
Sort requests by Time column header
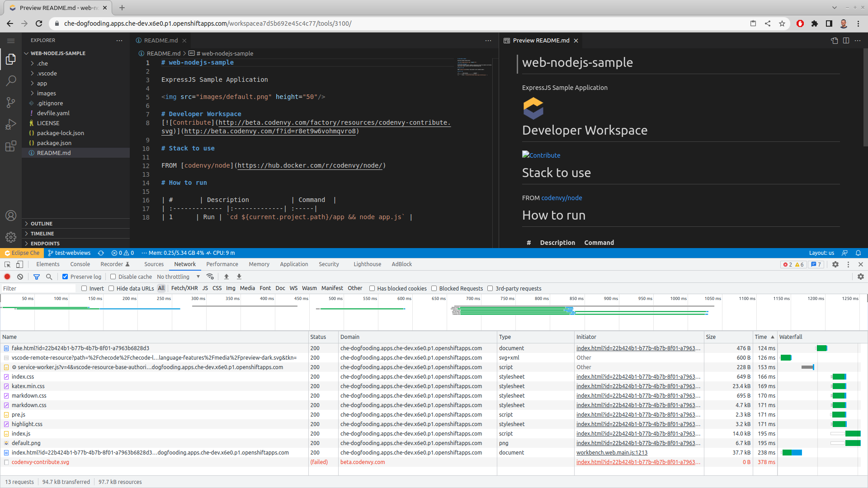click(x=764, y=337)
